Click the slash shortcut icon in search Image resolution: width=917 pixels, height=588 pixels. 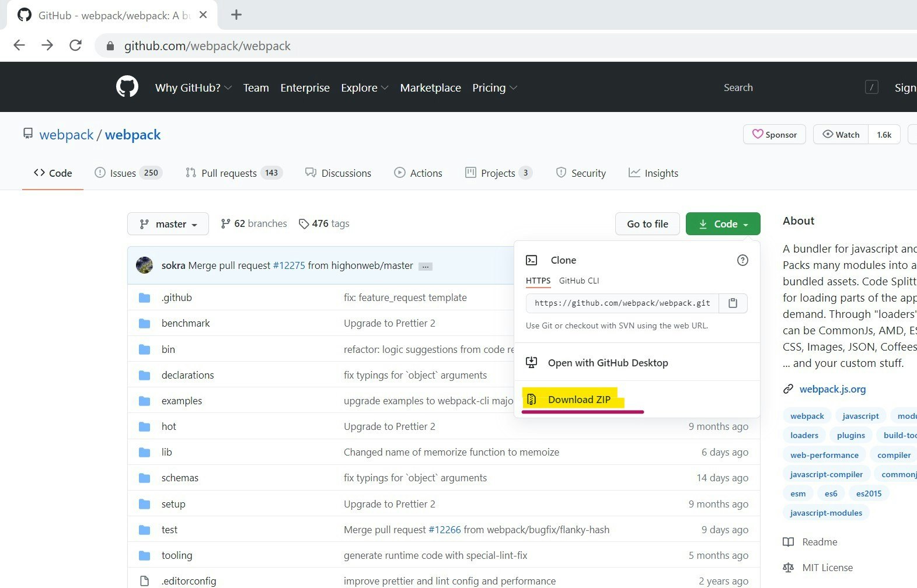coord(871,87)
